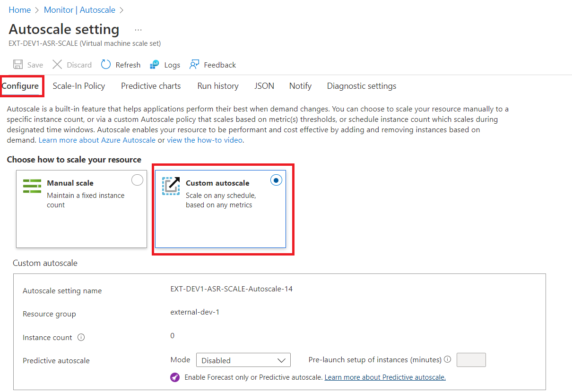The width and height of the screenshot is (572, 392).
Task: Open the Predictive autoscale Mode dropdown
Action: point(243,360)
